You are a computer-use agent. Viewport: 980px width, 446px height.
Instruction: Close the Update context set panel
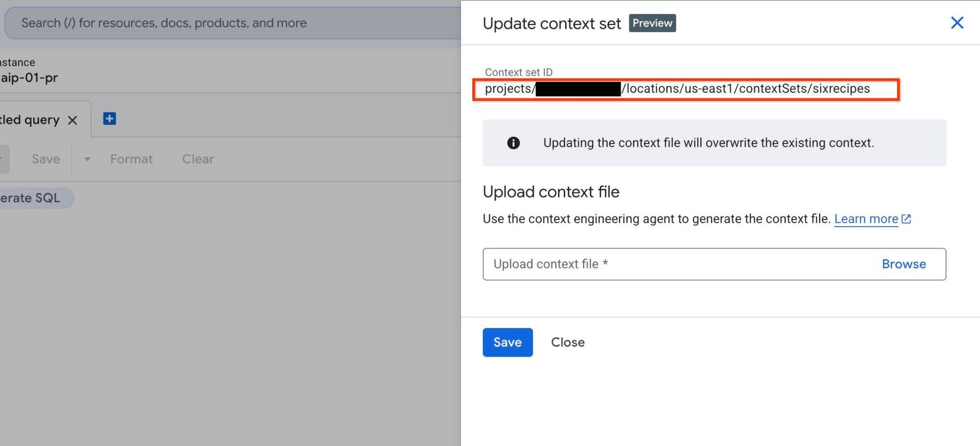(x=957, y=22)
